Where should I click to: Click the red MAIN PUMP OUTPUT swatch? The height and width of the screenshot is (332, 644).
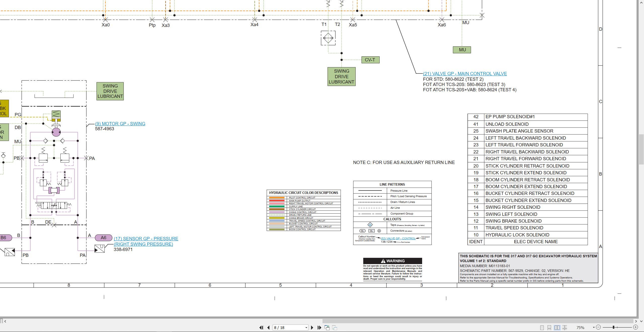pos(277,201)
